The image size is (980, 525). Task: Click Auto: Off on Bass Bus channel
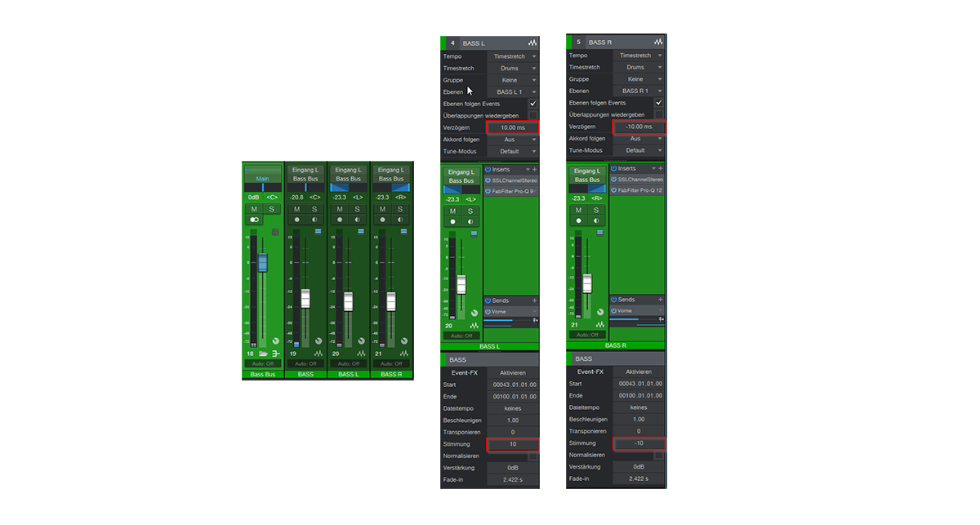[x=263, y=363]
